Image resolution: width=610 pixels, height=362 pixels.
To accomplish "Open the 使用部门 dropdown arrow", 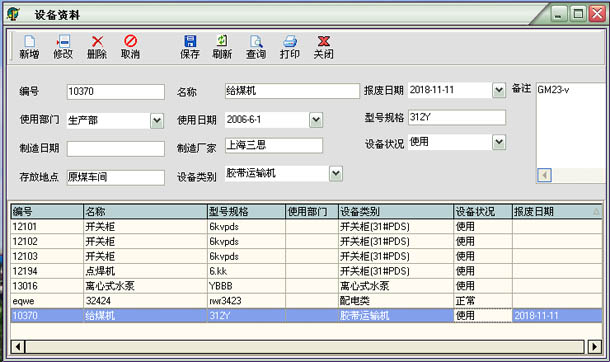I will click(157, 121).
